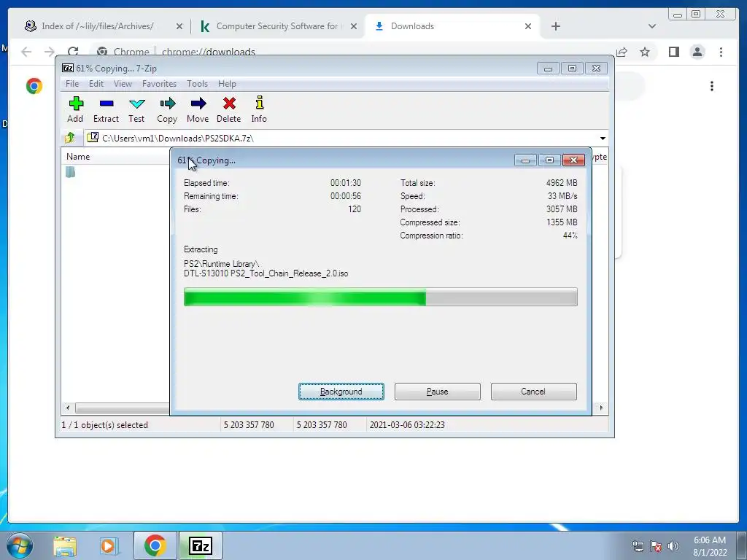The height and width of the screenshot is (560, 747).
Task: Open Windows Explorer from the taskbar
Action: tap(65, 546)
